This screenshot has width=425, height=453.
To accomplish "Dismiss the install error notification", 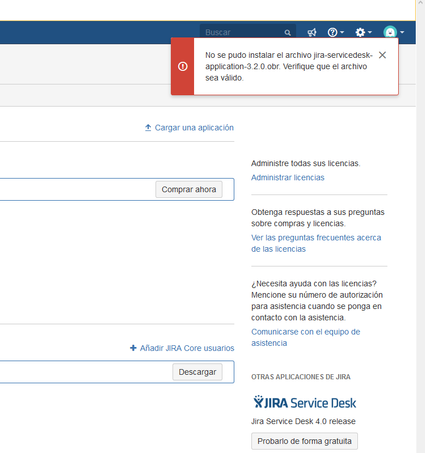I will [382, 55].
